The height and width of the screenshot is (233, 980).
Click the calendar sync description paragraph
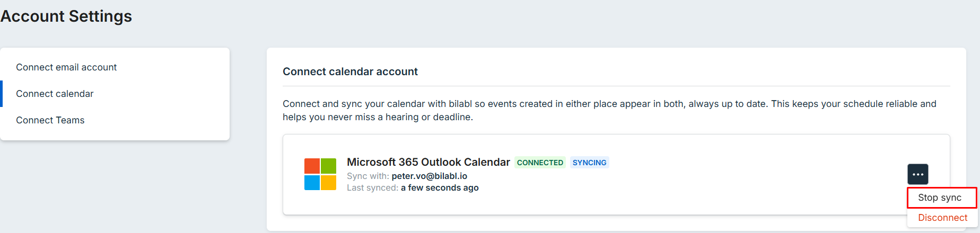[610, 110]
